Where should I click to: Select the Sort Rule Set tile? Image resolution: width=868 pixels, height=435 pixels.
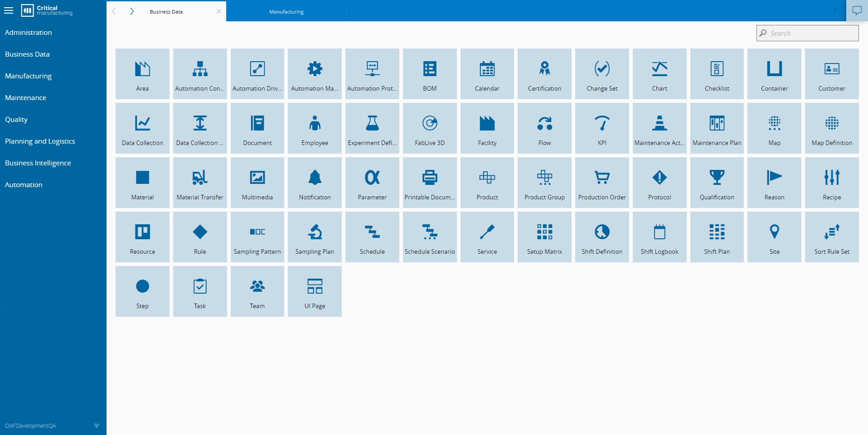(832, 237)
